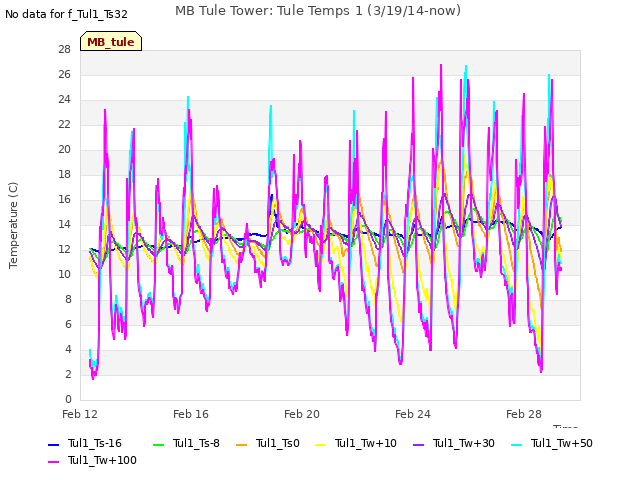Click the Feb 16 x-axis tick label
640x480 pixels.
[x=191, y=414]
